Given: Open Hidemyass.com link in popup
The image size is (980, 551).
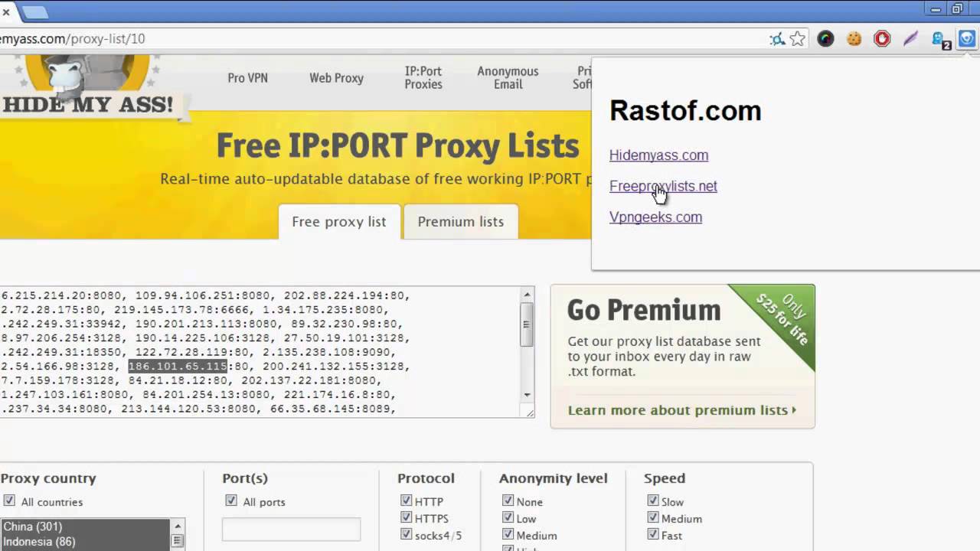Looking at the screenshot, I should coord(658,155).
